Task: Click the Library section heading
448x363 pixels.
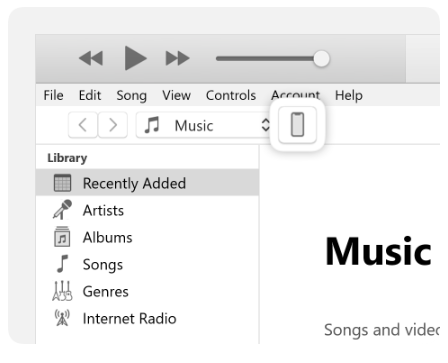Action: 67,158
